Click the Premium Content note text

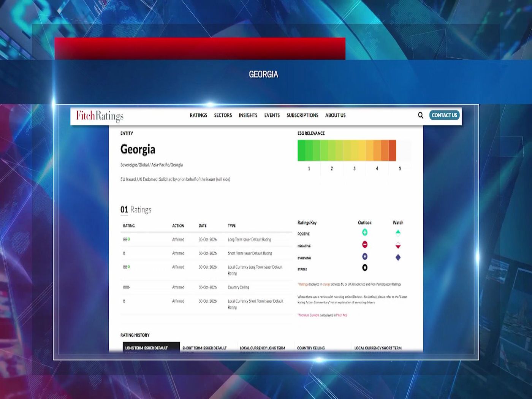pos(322,315)
